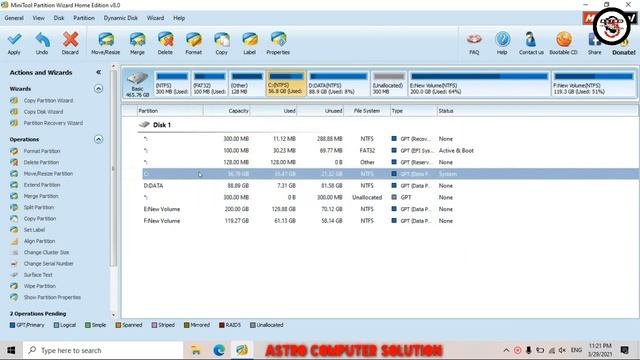Viewport: 640px width, 360px height.
Task: Choose Delete Partition operation
Action: [41, 162]
